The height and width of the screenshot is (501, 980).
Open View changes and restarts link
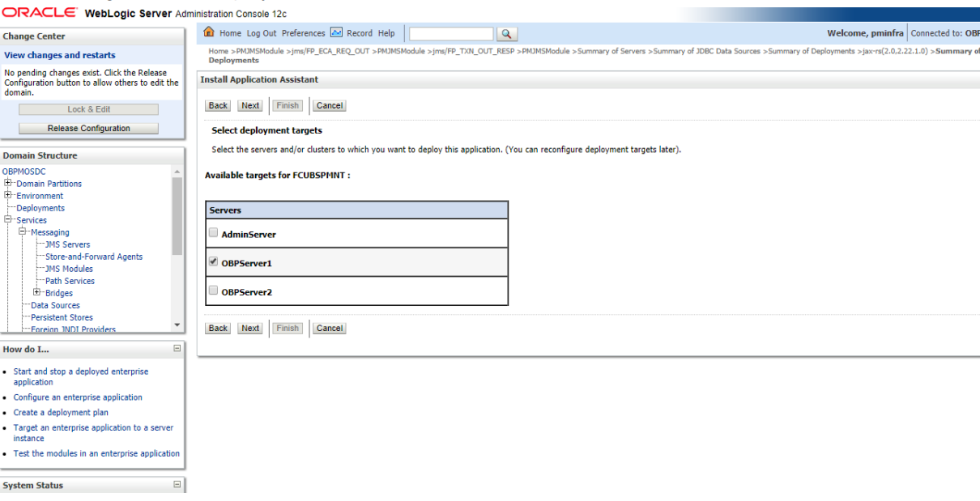pyautogui.click(x=60, y=55)
